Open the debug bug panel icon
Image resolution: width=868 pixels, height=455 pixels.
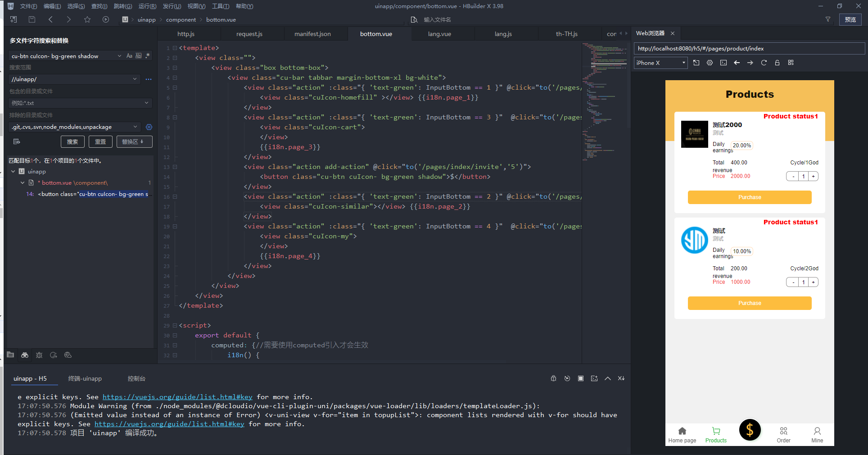tap(39, 355)
